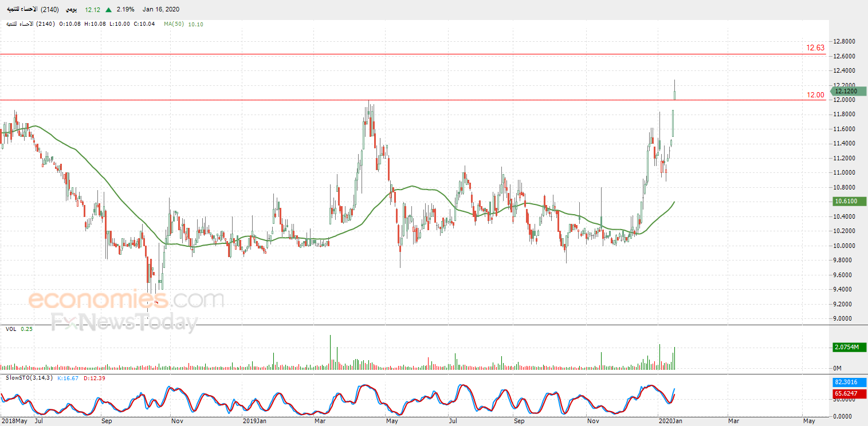The width and height of the screenshot is (868, 426).
Task: Click the 12.1200 current price tag
Action: pos(849,91)
